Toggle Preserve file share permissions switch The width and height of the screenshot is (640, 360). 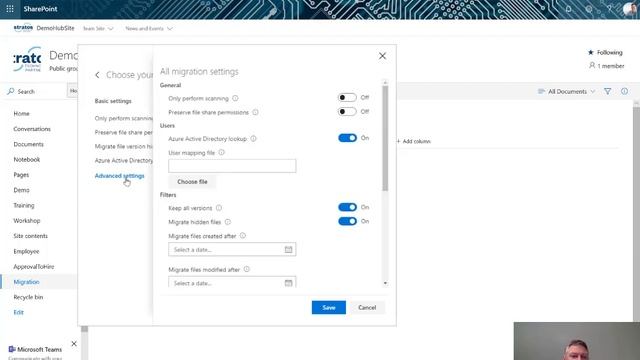(x=347, y=111)
